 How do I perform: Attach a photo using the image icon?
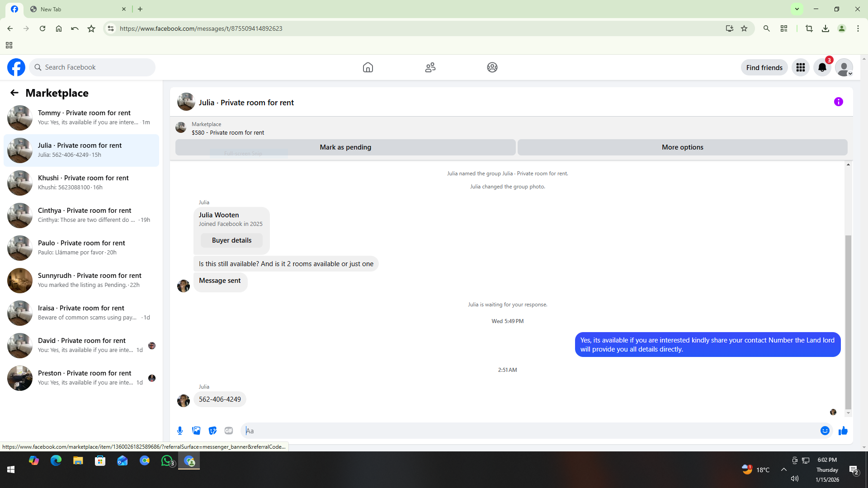click(x=196, y=431)
